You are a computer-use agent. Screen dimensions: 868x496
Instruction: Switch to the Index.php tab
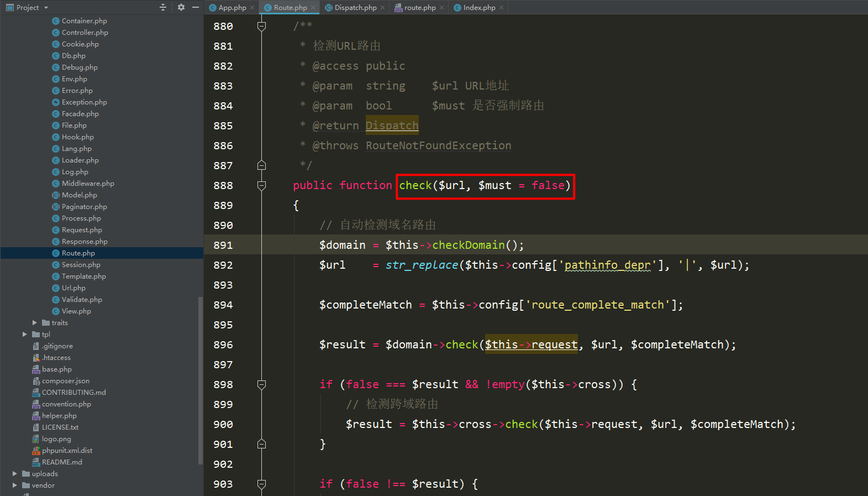[479, 8]
